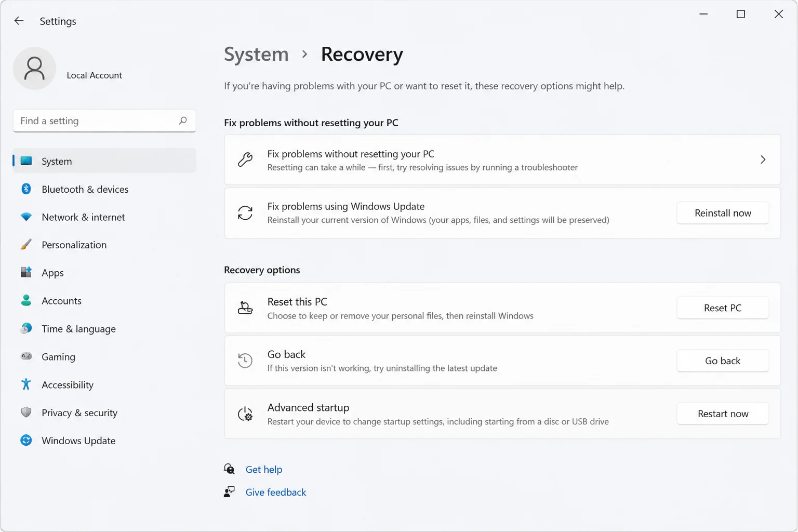Click the Apps icon in the sidebar
The width and height of the screenshot is (798, 532).
point(26,272)
